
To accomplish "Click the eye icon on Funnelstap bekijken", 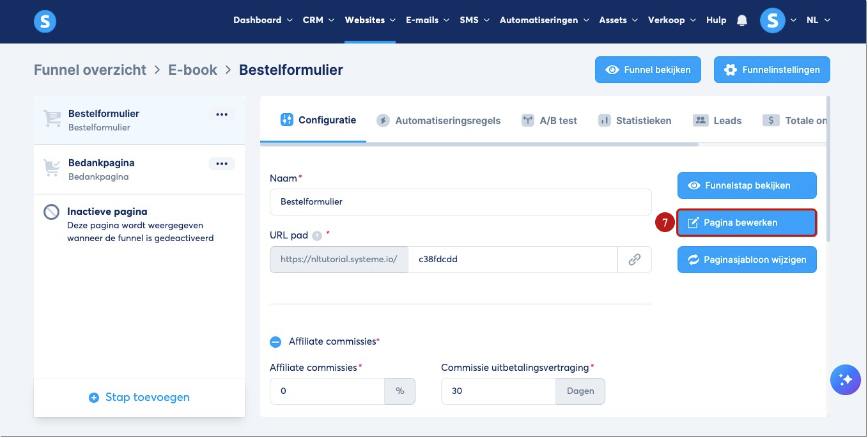I will 694,185.
